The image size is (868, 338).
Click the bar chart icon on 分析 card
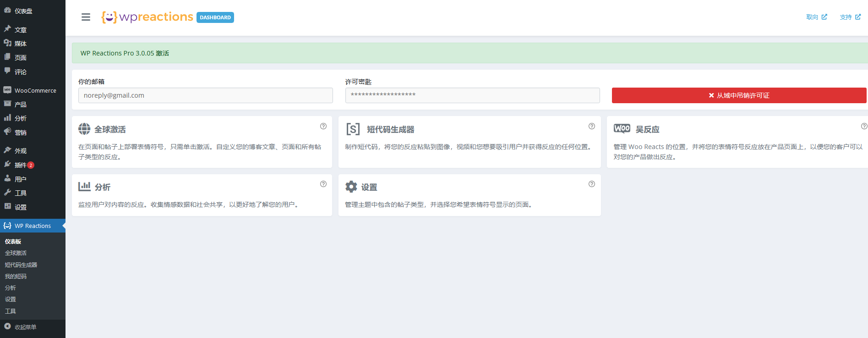click(x=84, y=187)
